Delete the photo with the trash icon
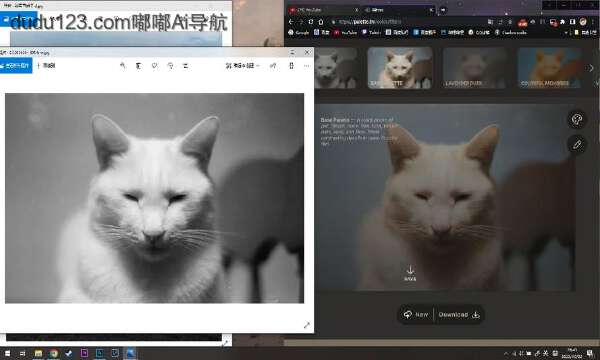The image size is (600, 360). pos(139,66)
